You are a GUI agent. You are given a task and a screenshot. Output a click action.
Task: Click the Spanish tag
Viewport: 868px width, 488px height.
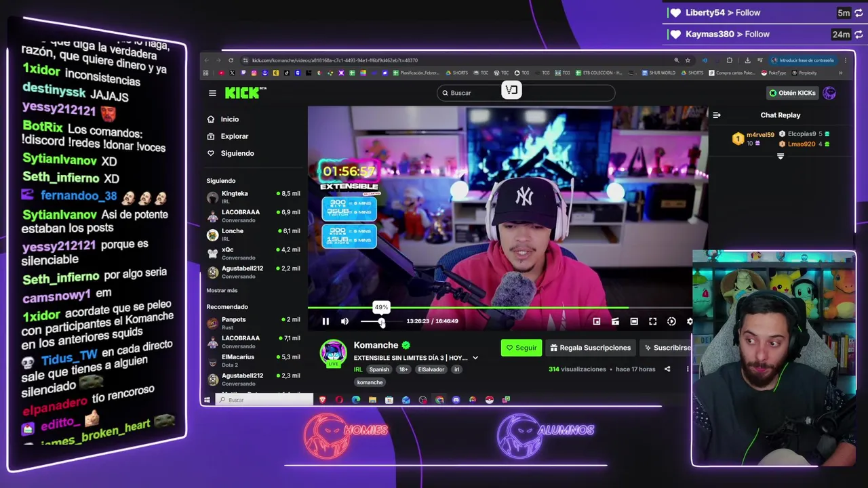coord(379,369)
